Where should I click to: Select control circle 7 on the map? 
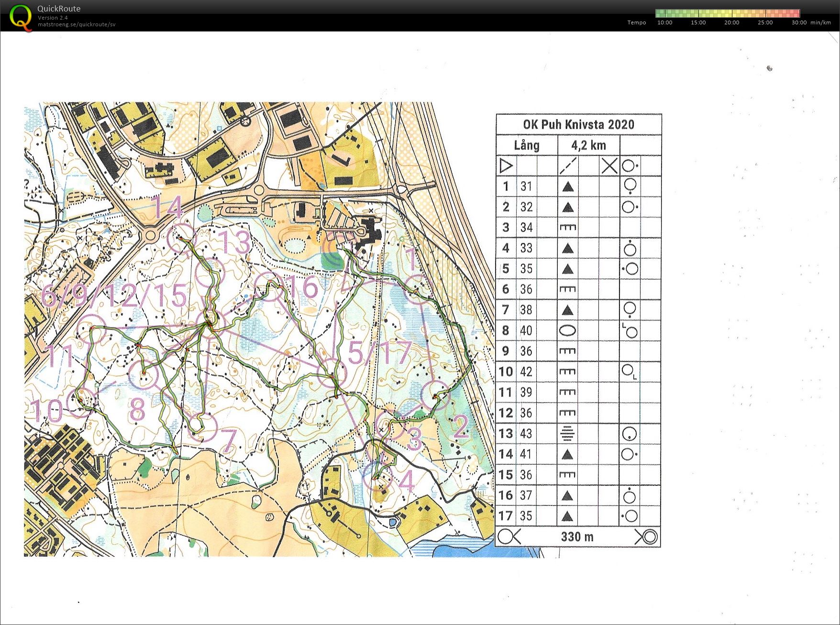click(203, 427)
